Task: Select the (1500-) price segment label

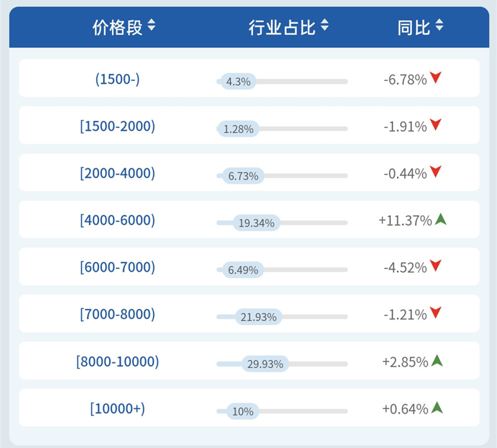Action: click(118, 80)
